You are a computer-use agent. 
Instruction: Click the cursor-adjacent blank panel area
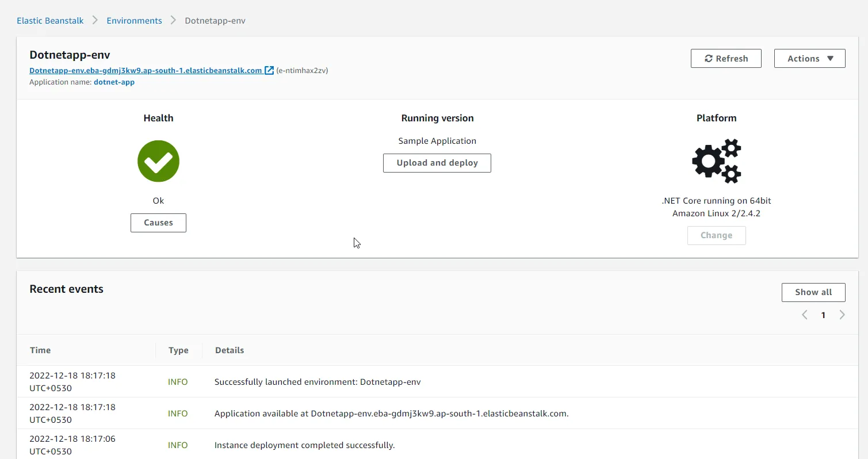[x=356, y=243]
